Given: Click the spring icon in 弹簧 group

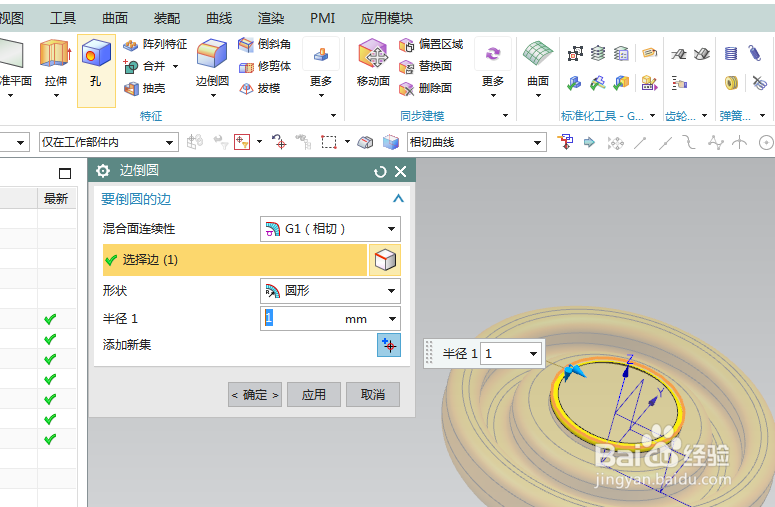Looking at the screenshot, I should (755, 53).
